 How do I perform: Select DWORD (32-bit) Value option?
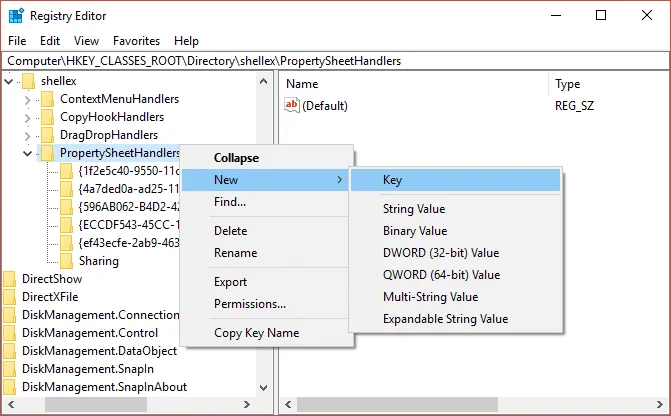pos(455,253)
